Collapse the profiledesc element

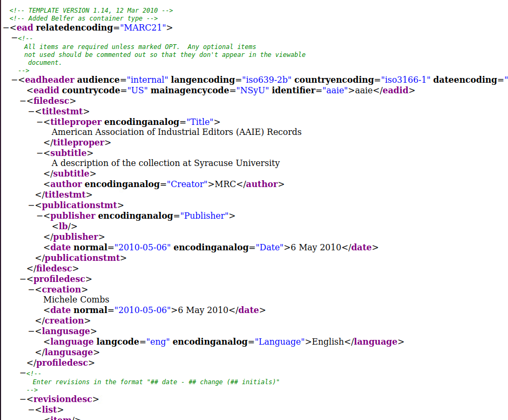[23, 279]
